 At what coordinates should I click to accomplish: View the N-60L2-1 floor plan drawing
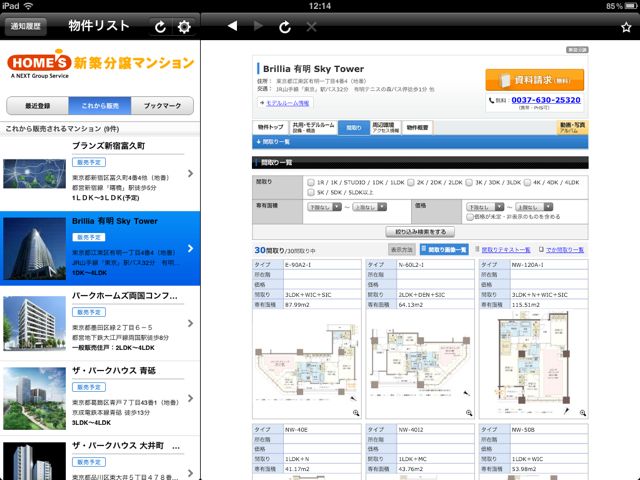pyautogui.click(x=420, y=363)
